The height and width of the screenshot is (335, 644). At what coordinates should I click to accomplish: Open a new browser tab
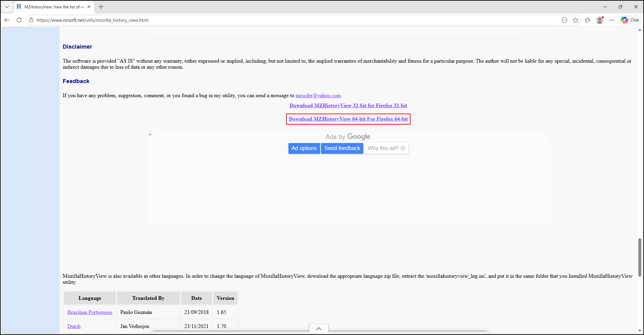(101, 7)
